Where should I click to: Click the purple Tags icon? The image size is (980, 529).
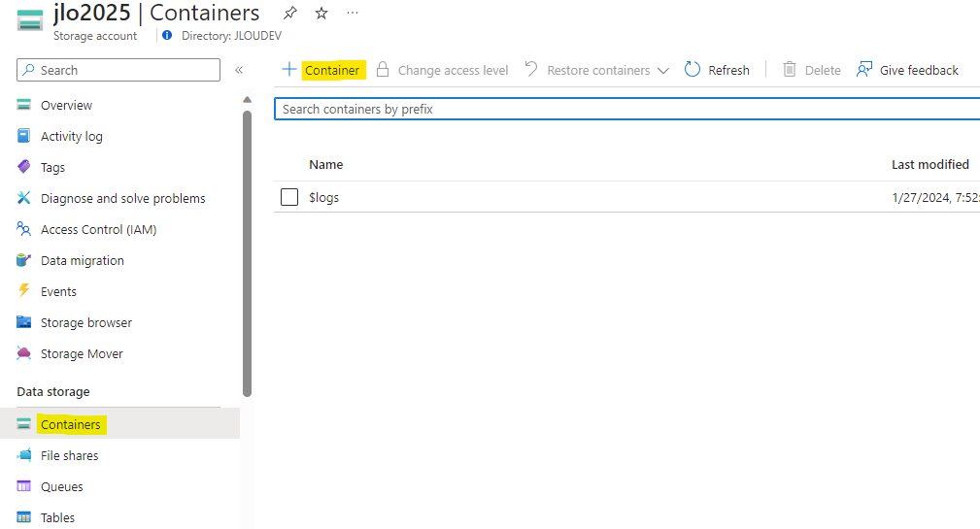23,166
